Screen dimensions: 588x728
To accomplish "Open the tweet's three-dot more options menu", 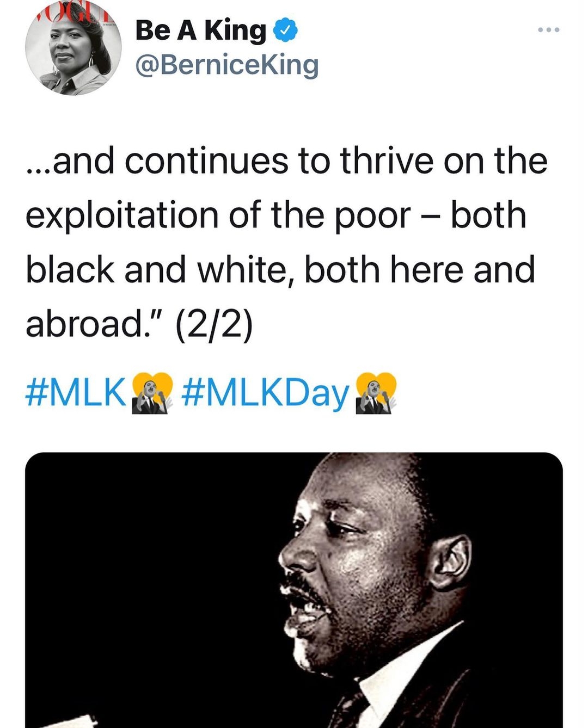I will point(548,30).
